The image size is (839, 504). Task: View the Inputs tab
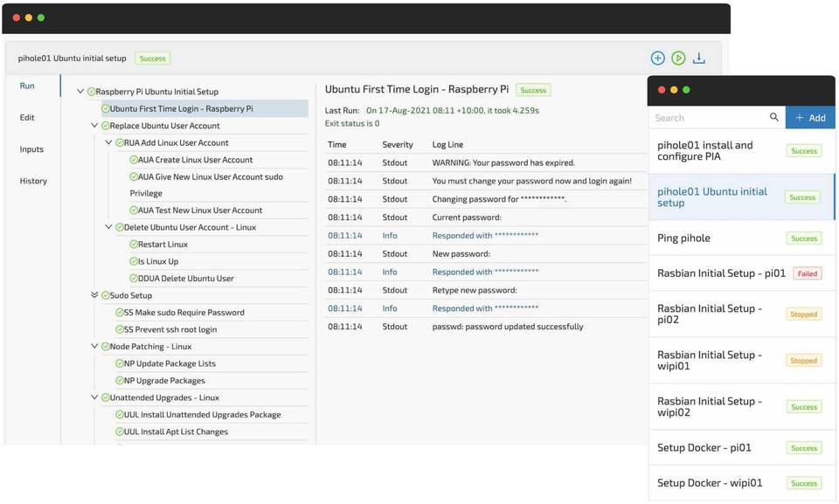pos(31,149)
